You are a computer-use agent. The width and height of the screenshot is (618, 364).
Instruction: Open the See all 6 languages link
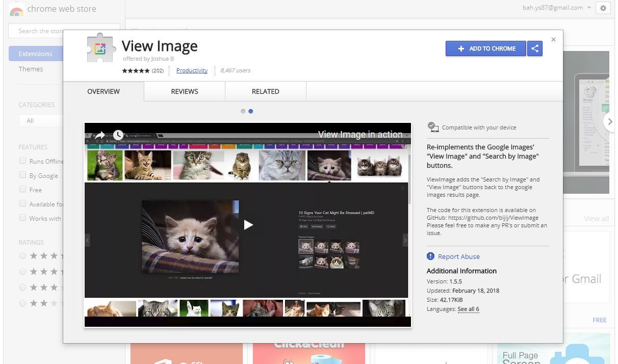468,309
